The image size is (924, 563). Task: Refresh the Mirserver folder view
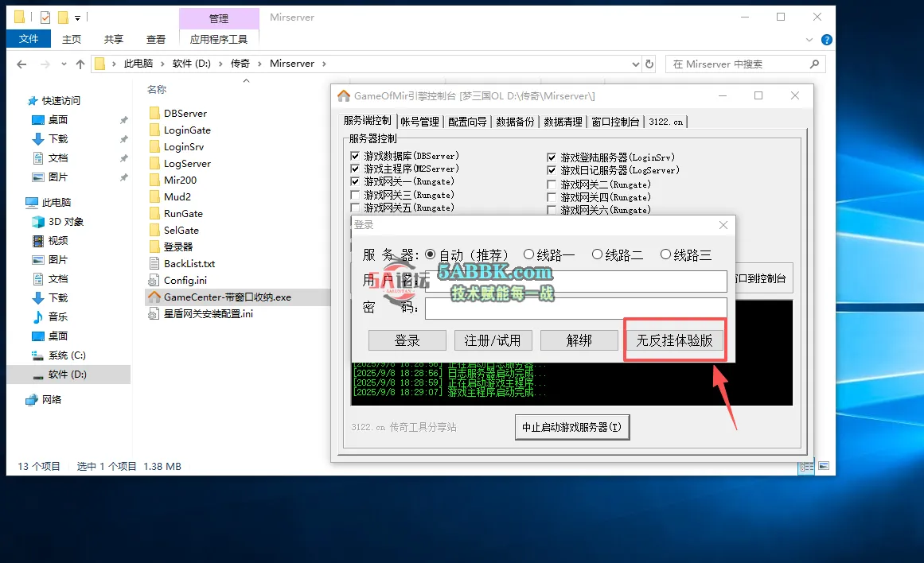[x=649, y=64]
